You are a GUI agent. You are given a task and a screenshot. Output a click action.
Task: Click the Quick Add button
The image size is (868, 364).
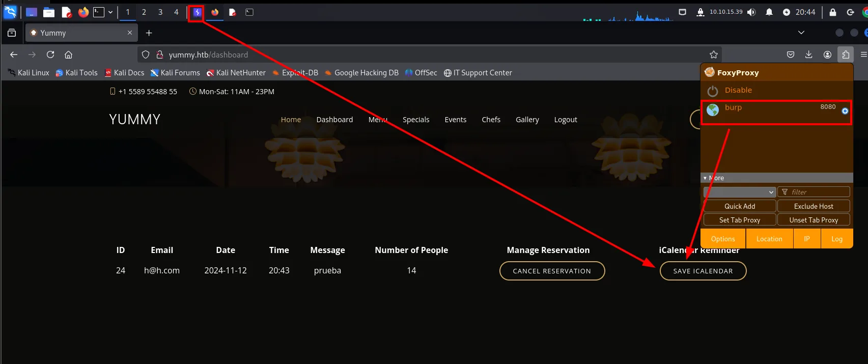[x=740, y=206]
